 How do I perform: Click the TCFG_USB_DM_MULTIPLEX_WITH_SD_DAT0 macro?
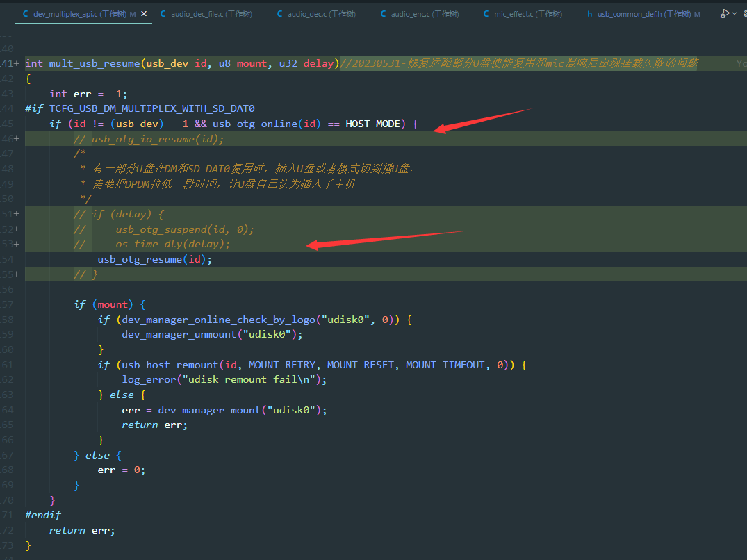point(152,108)
